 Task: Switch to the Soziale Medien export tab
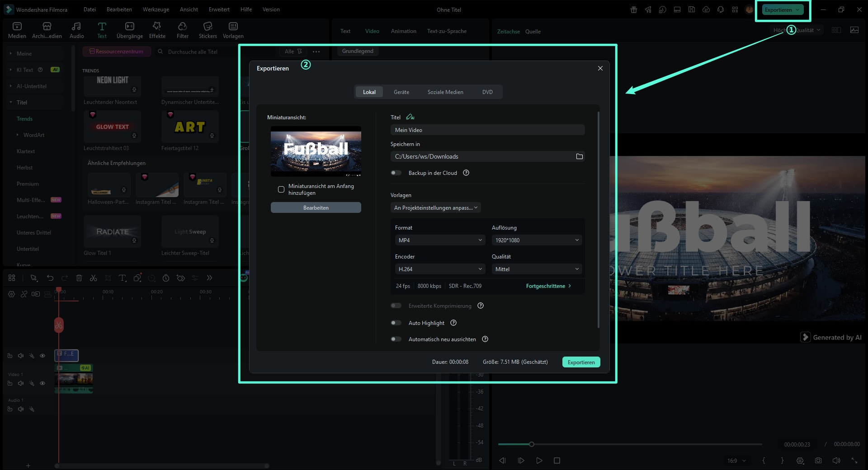[445, 92]
